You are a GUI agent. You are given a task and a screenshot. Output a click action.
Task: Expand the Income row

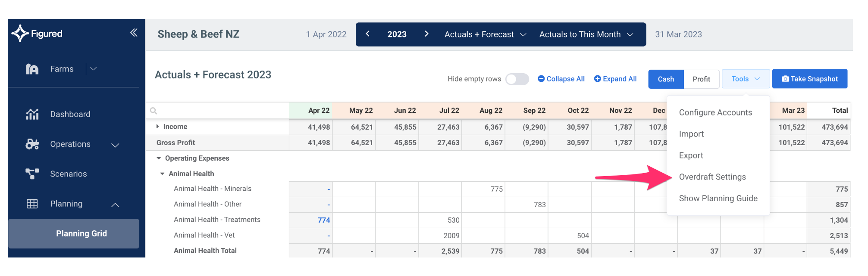point(158,127)
